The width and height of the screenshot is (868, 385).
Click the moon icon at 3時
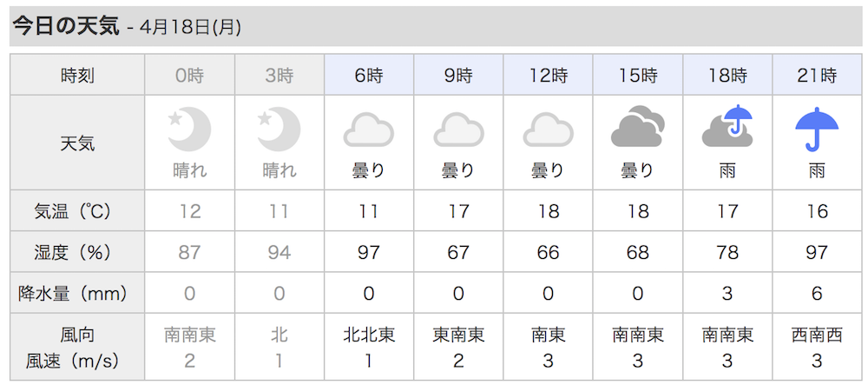[x=279, y=129]
